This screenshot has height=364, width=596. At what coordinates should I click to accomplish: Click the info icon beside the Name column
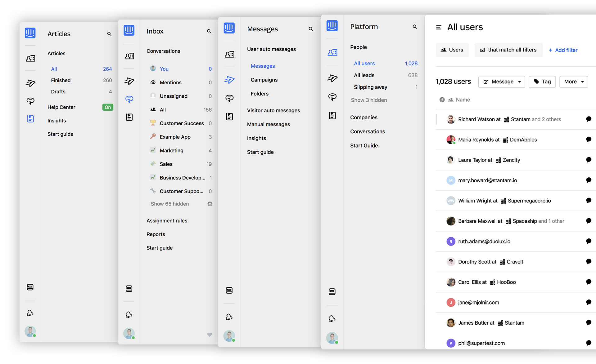[x=442, y=100]
